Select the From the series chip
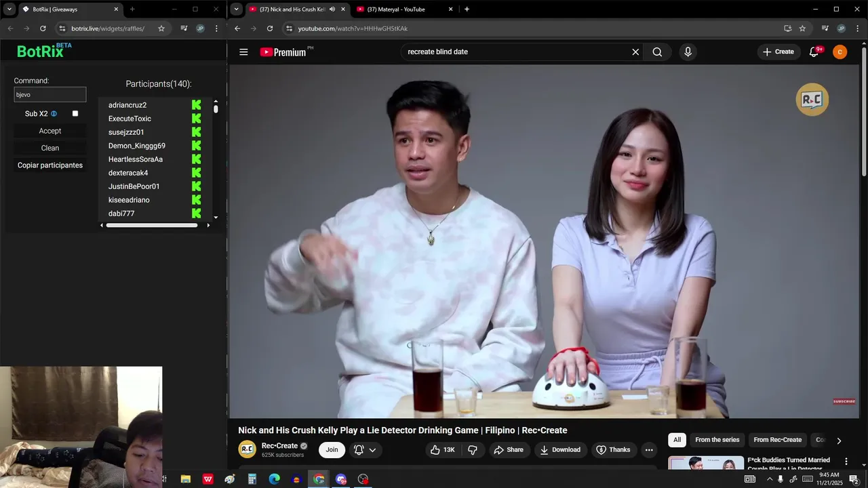 pos(717,440)
